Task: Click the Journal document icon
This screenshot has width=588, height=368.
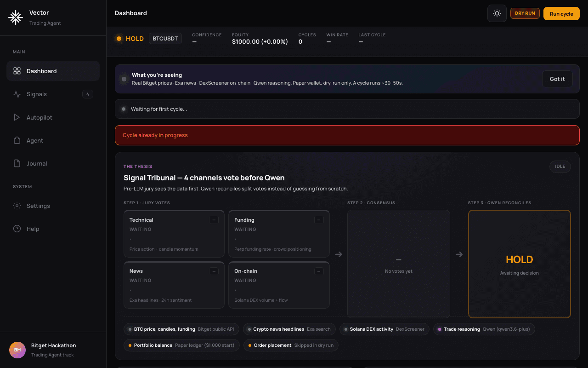Action: tap(17, 163)
